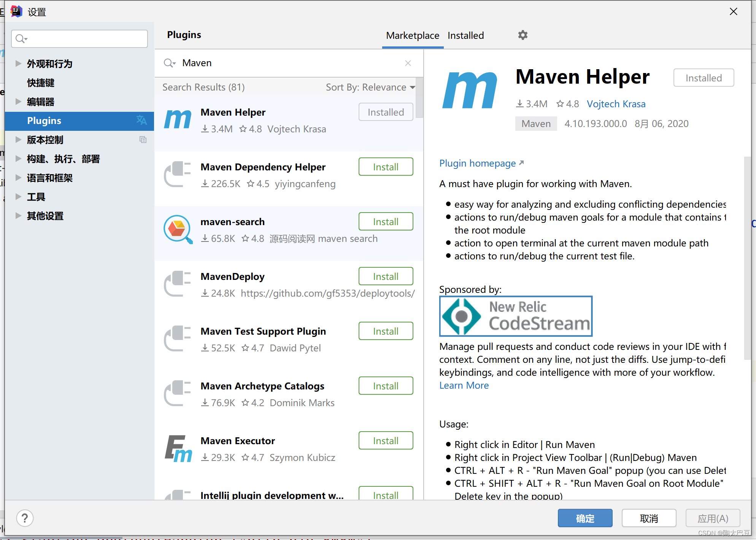Click the maven-search plugin icon

tap(178, 229)
